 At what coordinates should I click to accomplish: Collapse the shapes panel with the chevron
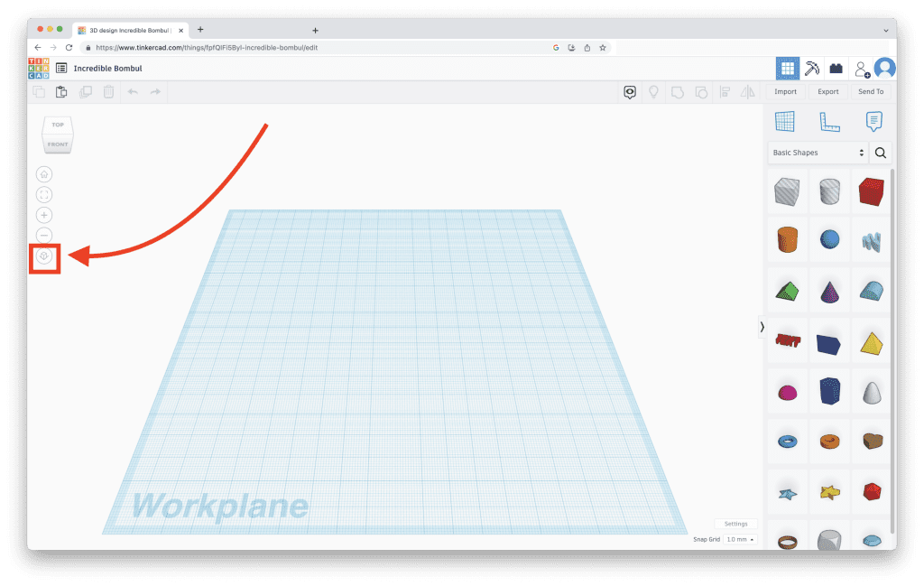(762, 327)
